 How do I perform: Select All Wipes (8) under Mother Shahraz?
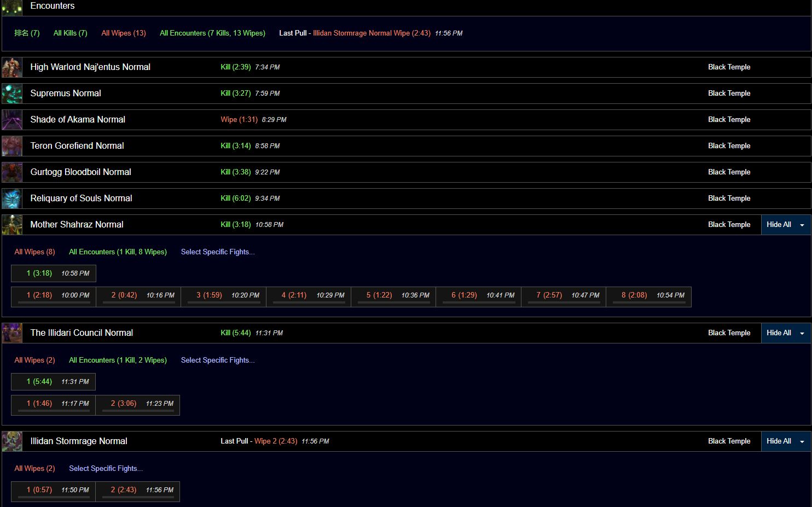click(34, 252)
